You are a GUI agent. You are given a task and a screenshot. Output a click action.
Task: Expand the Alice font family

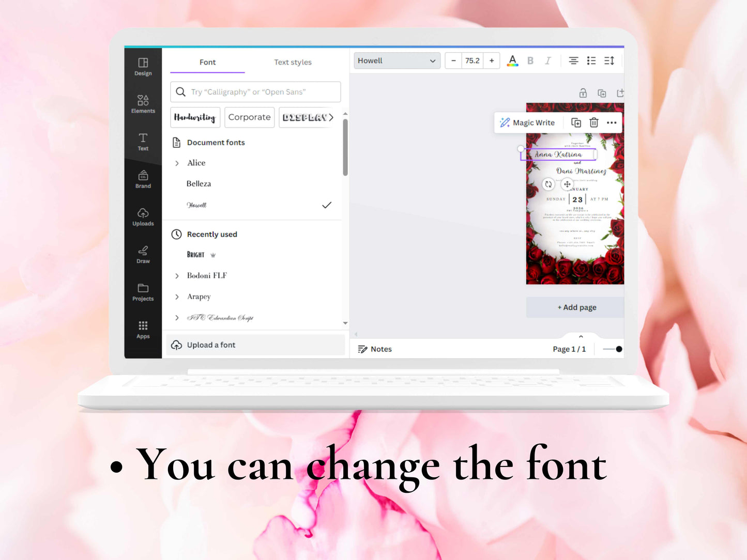[177, 163]
